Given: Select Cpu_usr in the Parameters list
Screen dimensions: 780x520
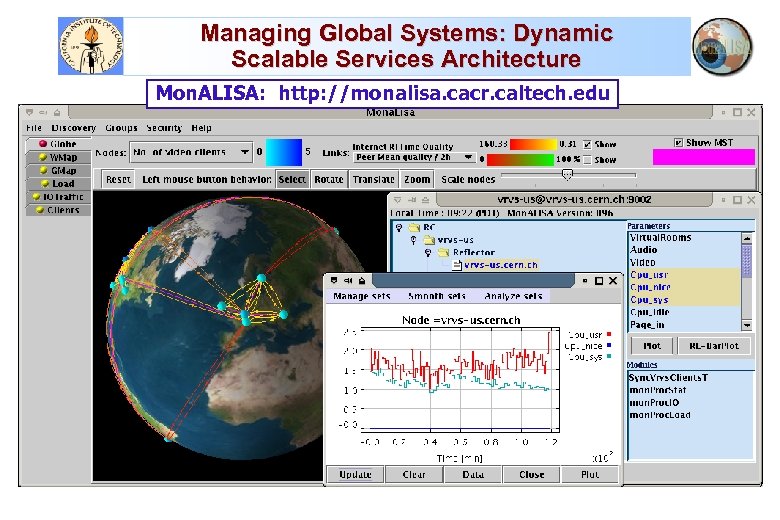Looking at the screenshot, I should pyautogui.click(x=684, y=275).
